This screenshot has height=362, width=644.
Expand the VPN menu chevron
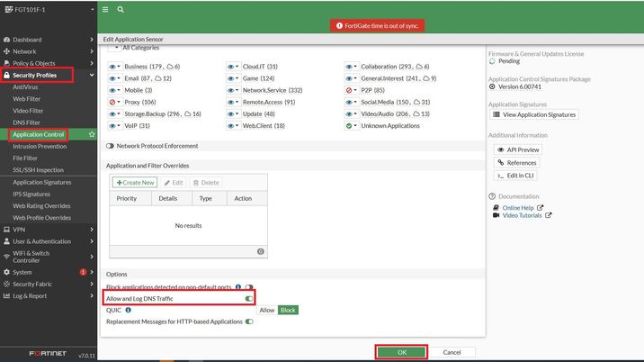[x=92, y=230]
